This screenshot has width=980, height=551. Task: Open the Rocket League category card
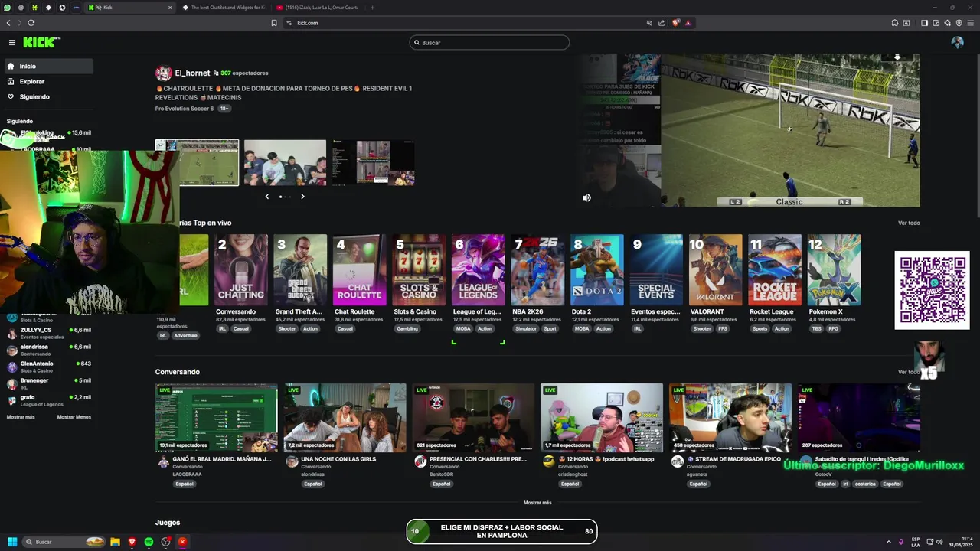775,270
